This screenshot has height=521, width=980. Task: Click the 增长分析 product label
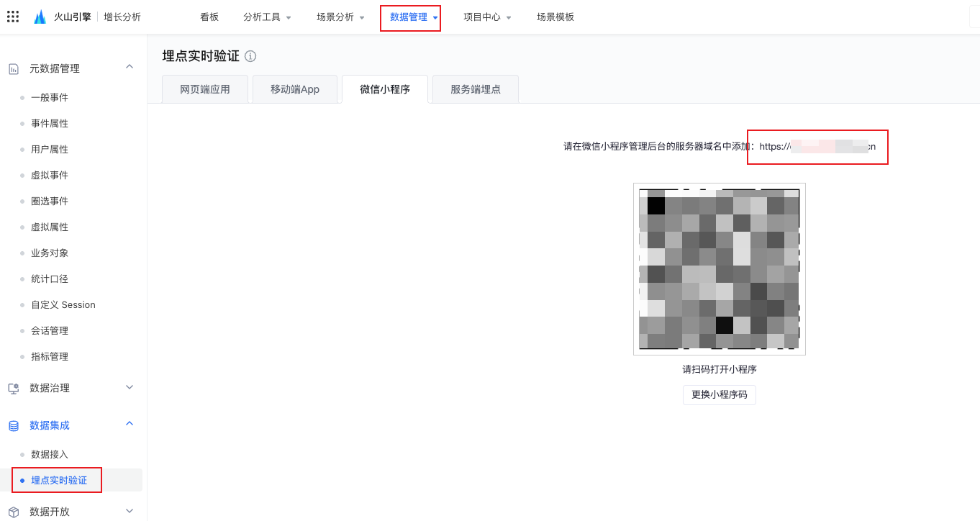click(x=122, y=17)
